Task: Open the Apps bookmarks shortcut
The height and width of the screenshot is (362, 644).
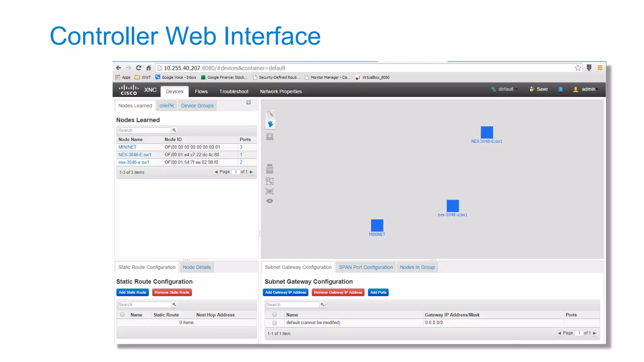Action: 123,77
